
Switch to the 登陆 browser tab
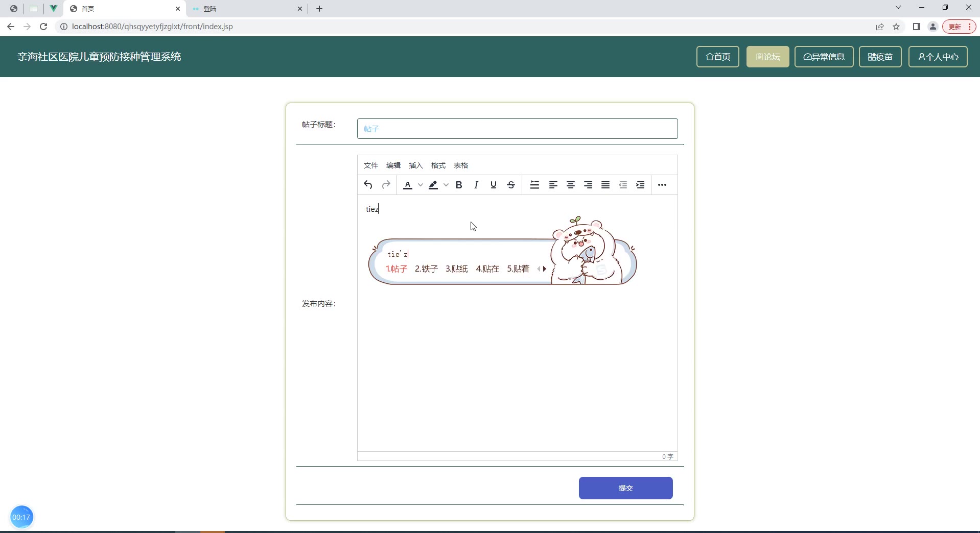(x=247, y=9)
